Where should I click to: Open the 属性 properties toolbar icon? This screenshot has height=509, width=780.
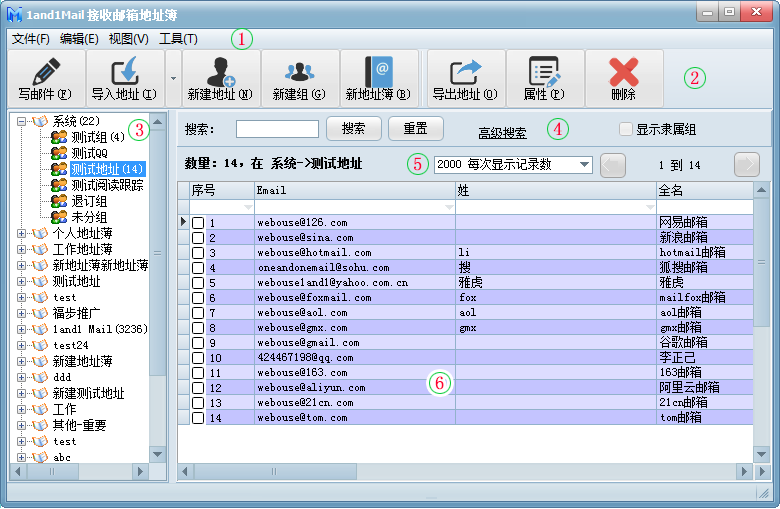[544, 72]
